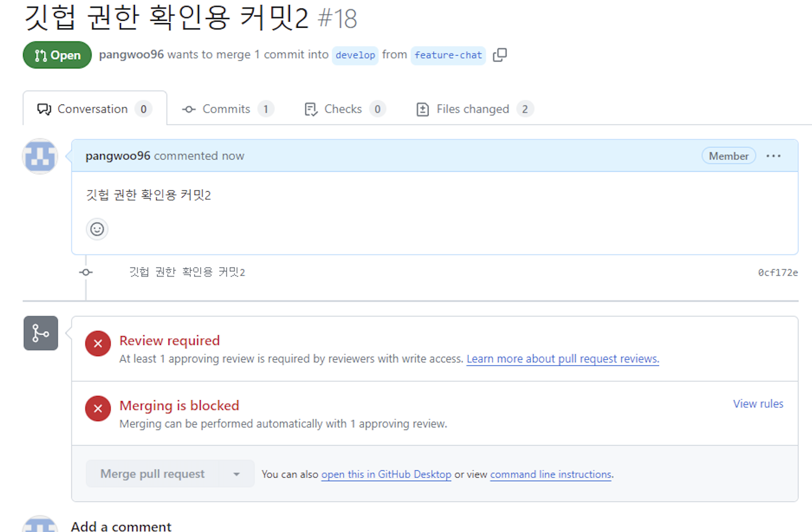The image size is (812, 532).
Task: Click the pull request title 깃헙 권한 확인용 커밋2
Action: tap(166, 18)
